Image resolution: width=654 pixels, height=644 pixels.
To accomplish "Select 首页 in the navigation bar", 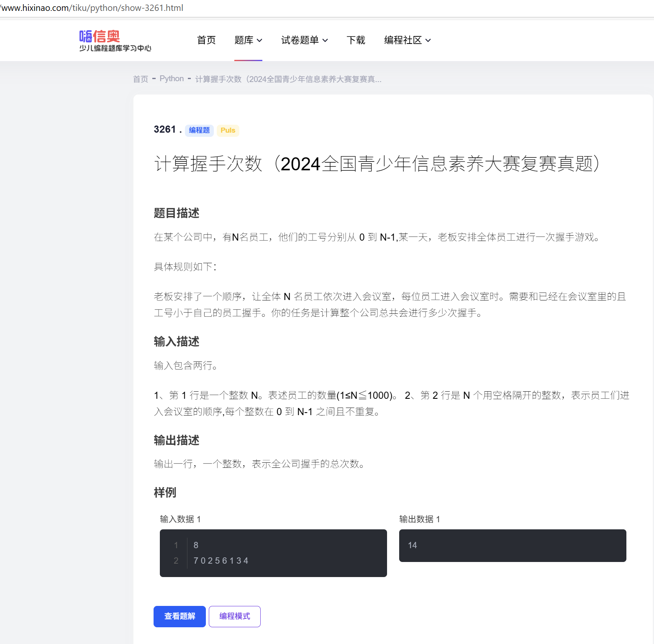I will [206, 40].
